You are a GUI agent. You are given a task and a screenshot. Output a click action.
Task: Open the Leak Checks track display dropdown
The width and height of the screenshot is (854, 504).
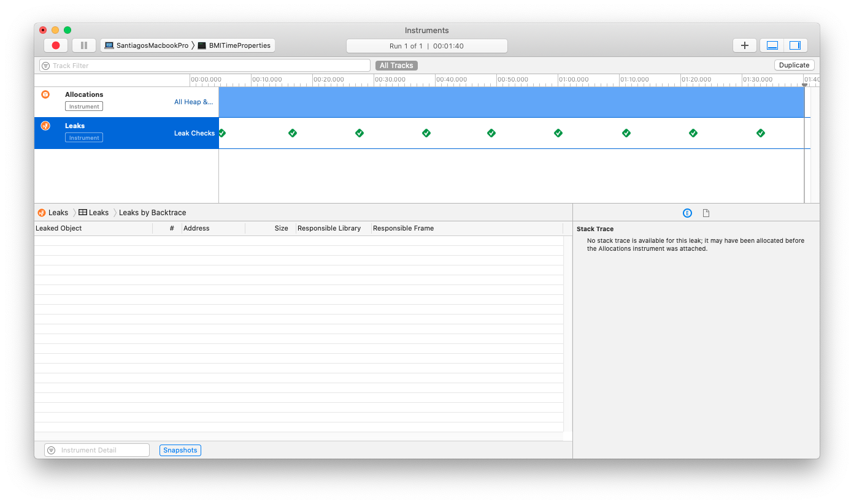click(x=194, y=133)
